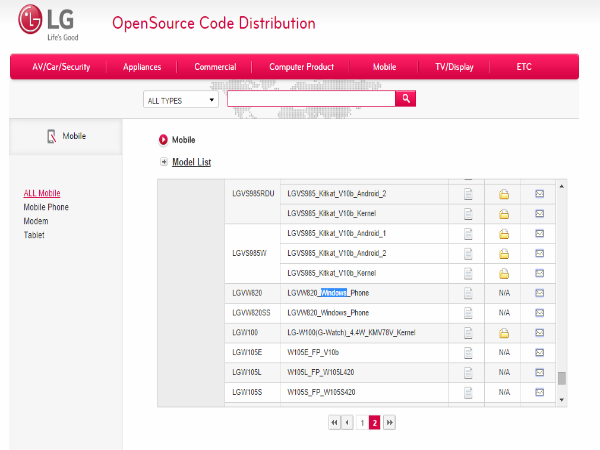Go to first page of model list
600x450 pixels.
point(333,423)
